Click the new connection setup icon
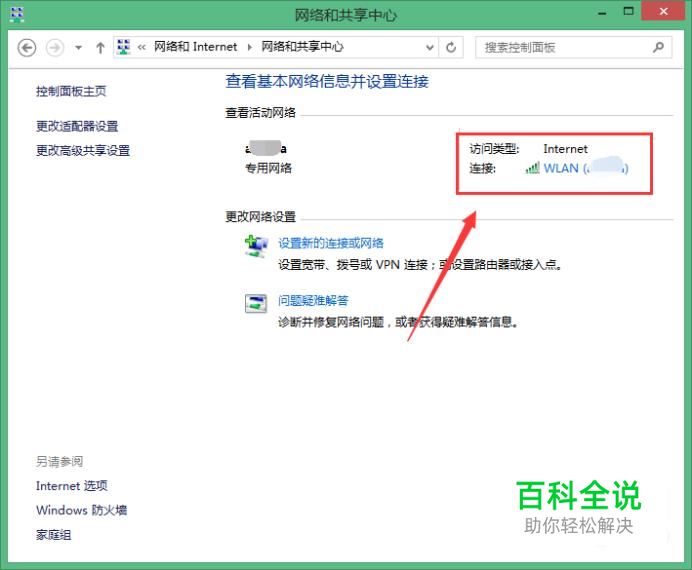692x570 pixels. click(x=256, y=246)
